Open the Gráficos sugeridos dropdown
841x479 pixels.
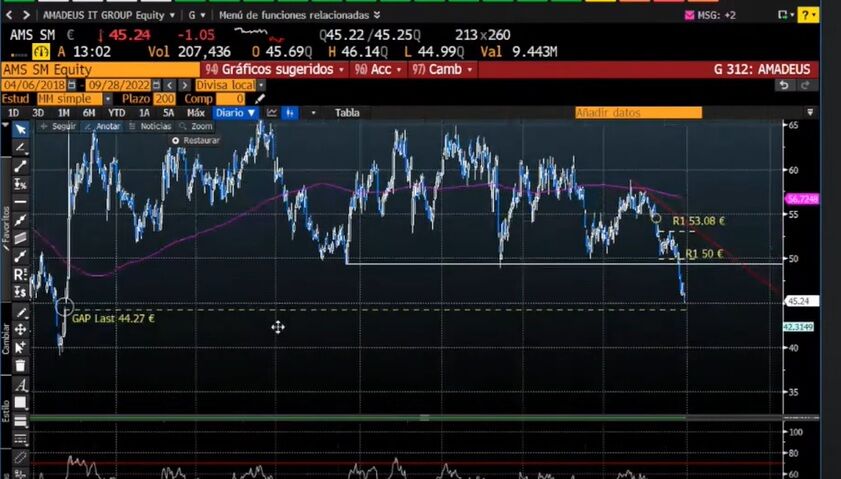[x=275, y=70]
